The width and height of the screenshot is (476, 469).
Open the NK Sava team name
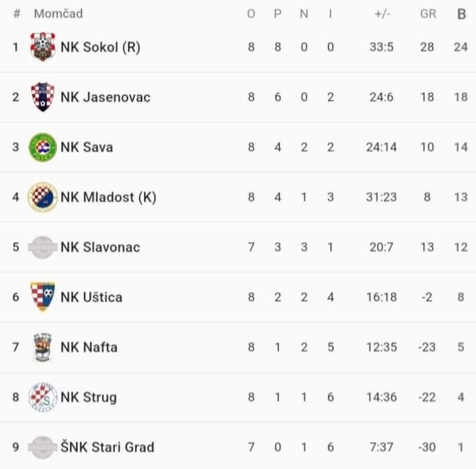point(87,147)
